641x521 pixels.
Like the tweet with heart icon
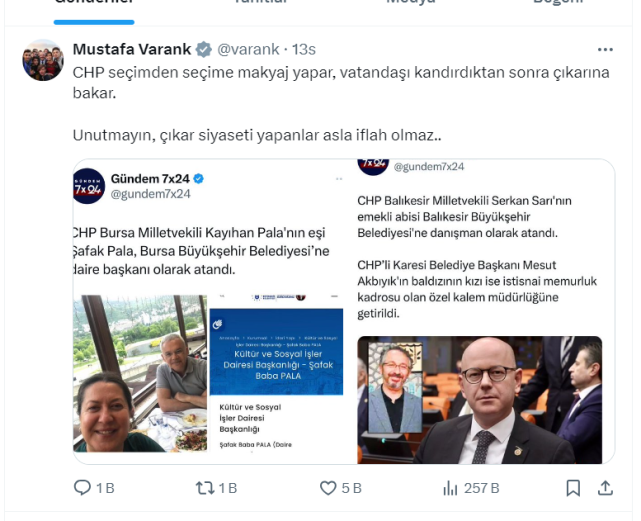pos(328,488)
